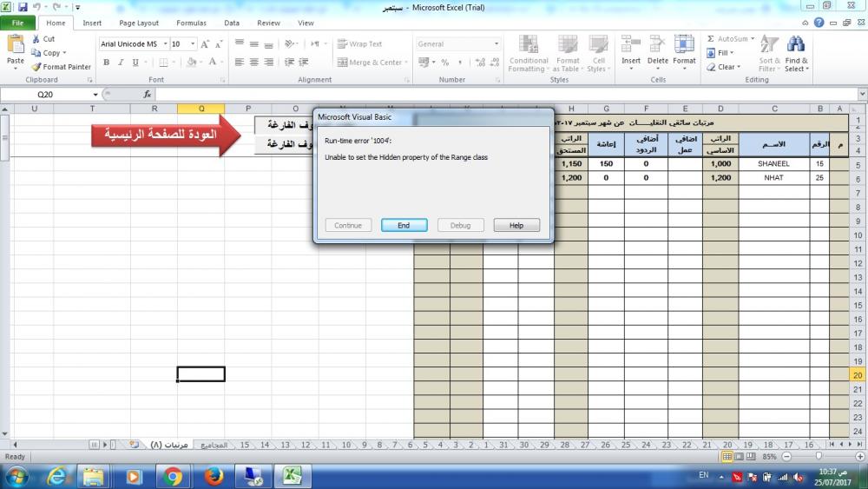Click the red return-to-main-page arrow button
The width and height of the screenshot is (868, 489).
[166, 135]
